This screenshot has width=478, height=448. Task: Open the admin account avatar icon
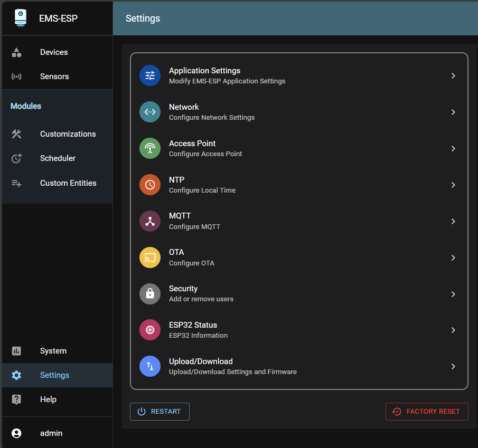click(16, 433)
